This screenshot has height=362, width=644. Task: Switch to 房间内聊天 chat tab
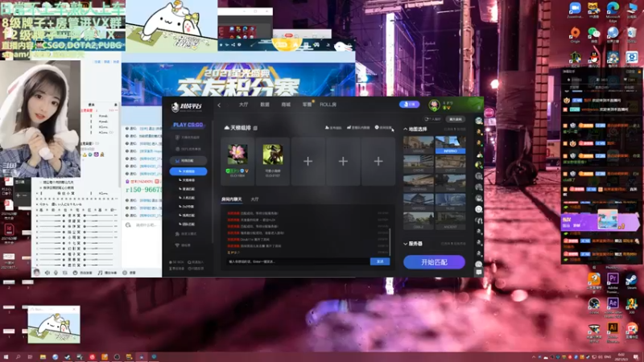(232, 199)
